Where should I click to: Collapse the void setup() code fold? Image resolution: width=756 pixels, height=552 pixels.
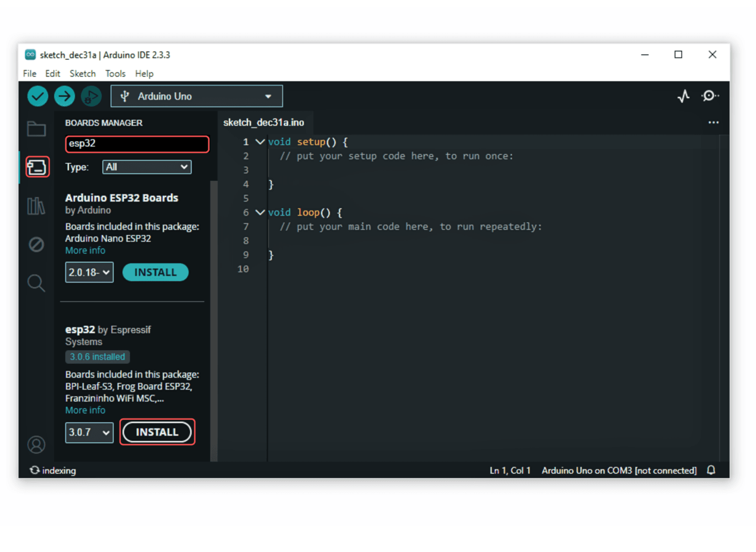coord(260,142)
